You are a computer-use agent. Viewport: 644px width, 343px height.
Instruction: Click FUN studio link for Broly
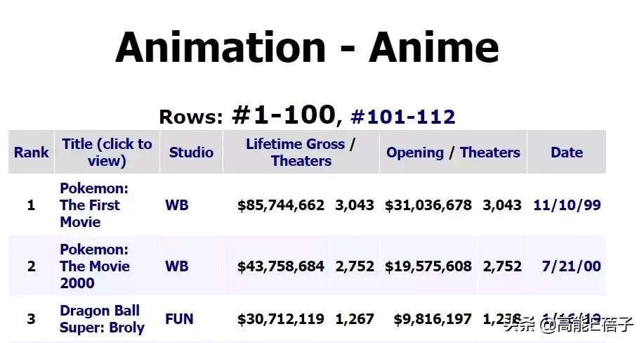coord(179,319)
